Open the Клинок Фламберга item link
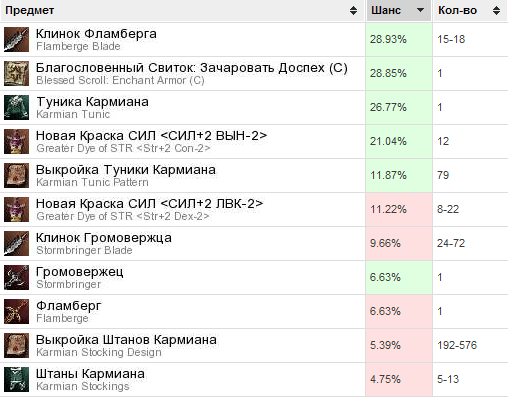This screenshot has height=398, width=508. click(x=96, y=34)
